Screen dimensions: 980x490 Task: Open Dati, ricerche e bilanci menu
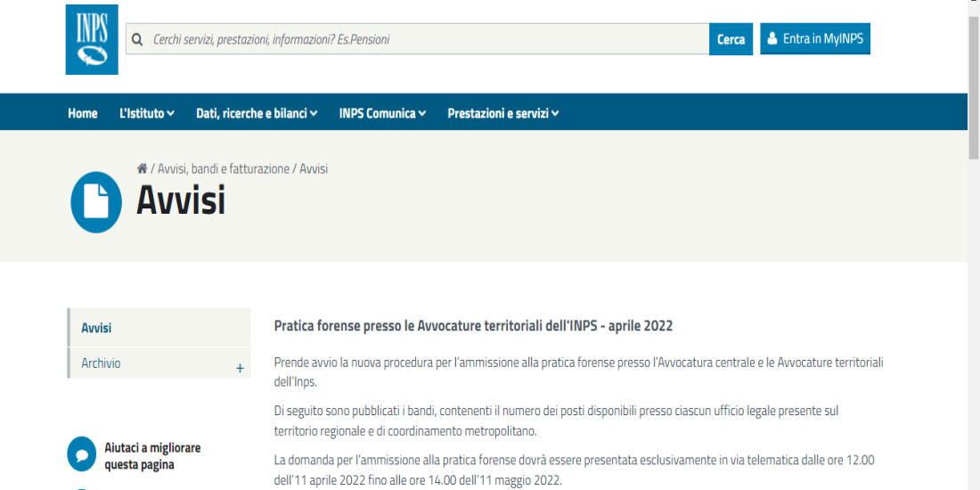pyautogui.click(x=257, y=113)
